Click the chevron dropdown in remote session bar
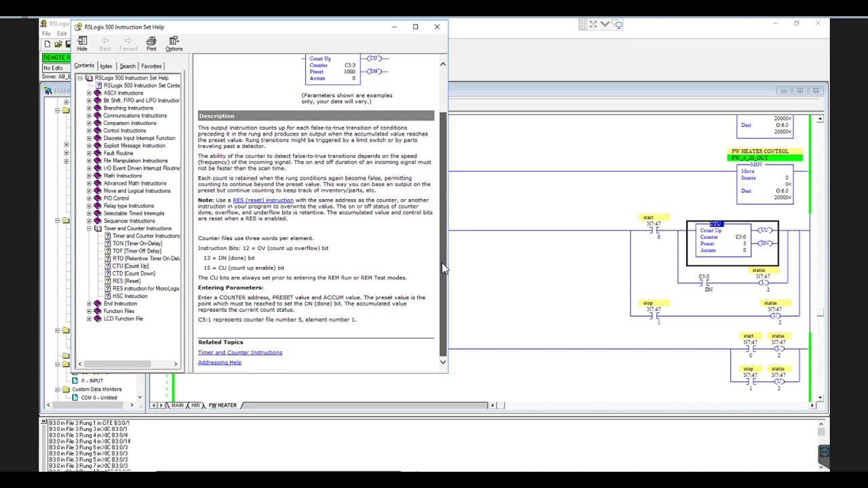The image size is (868, 488). pyautogui.click(x=605, y=24)
